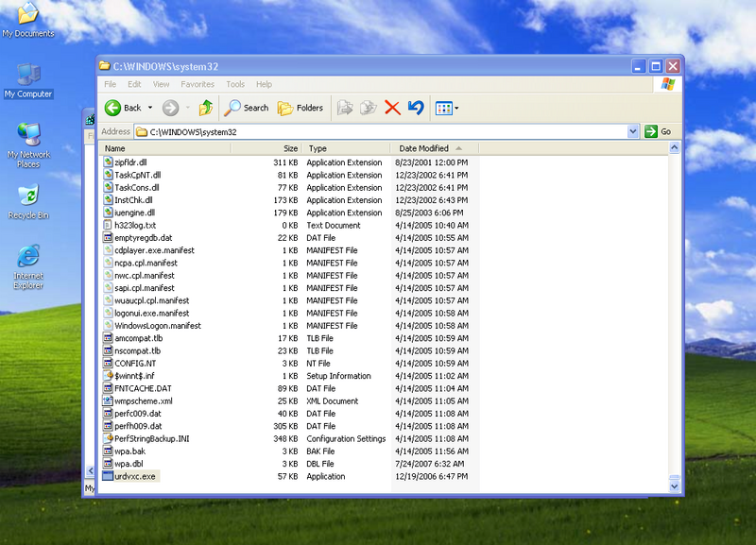
Task: Click the vertical scrollbar up arrow
Action: point(674,148)
